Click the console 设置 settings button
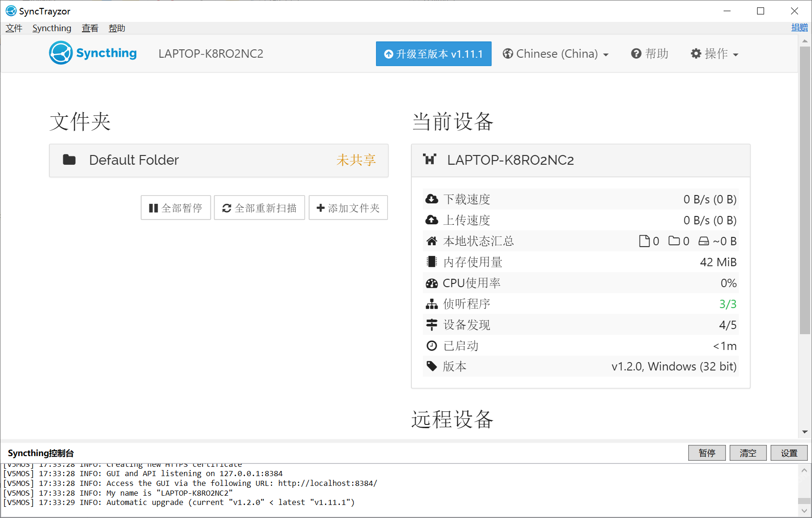The height and width of the screenshot is (518, 812). 789,453
